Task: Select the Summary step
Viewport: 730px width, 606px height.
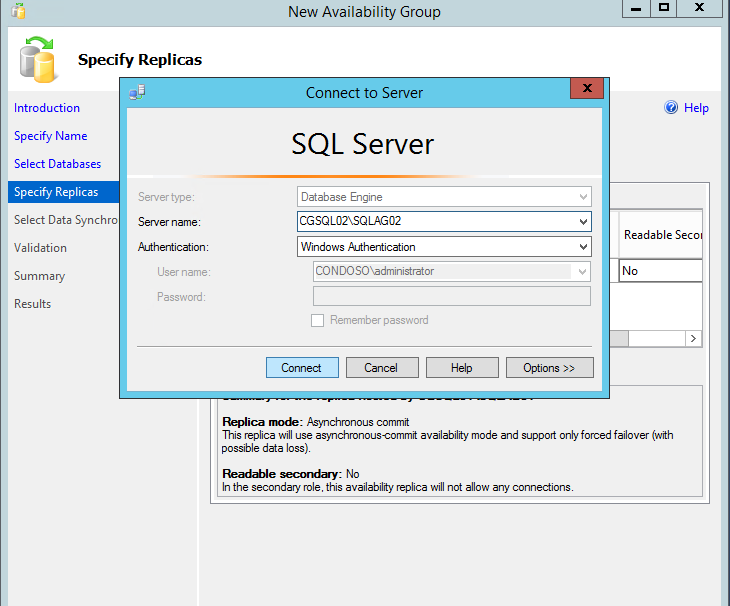Action: 40,276
